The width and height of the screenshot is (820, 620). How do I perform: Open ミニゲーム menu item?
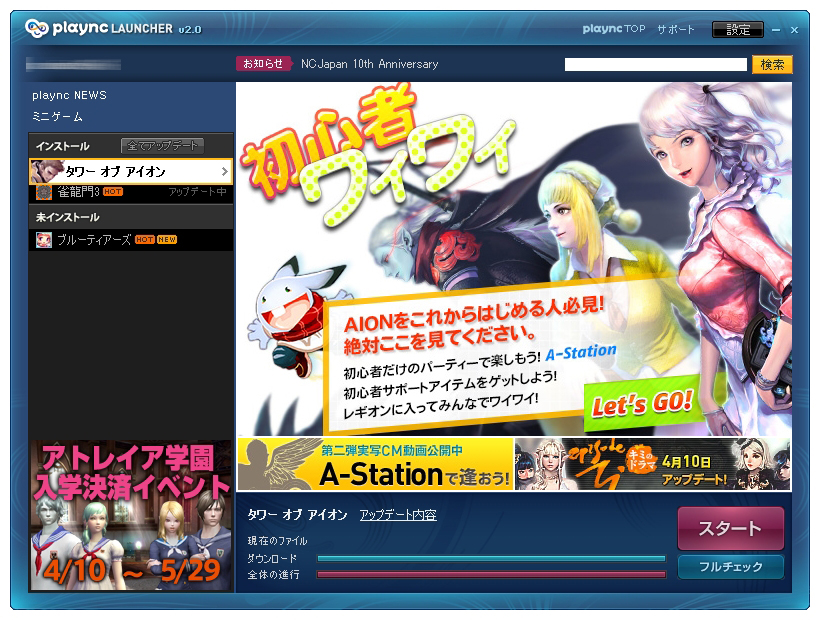click(x=57, y=117)
